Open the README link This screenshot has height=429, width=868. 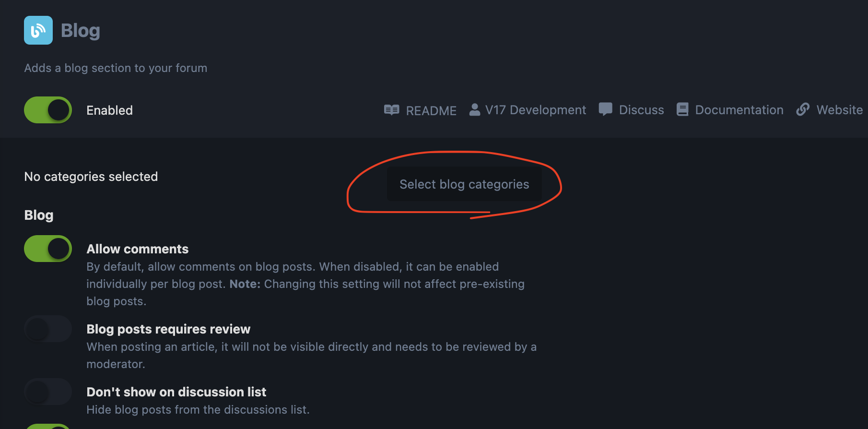(431, 110)
